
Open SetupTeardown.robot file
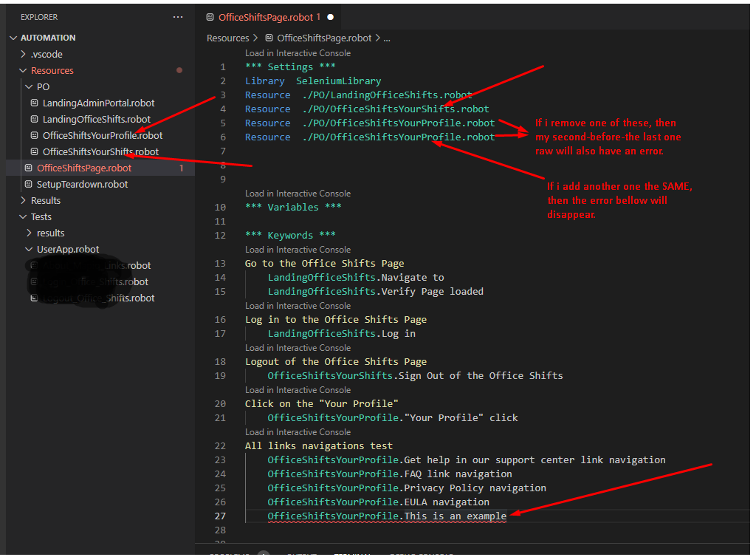pos(82,184)
